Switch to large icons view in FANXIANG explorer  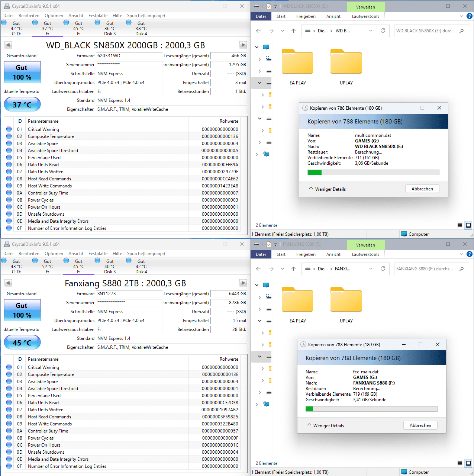(x=468, y=463)
